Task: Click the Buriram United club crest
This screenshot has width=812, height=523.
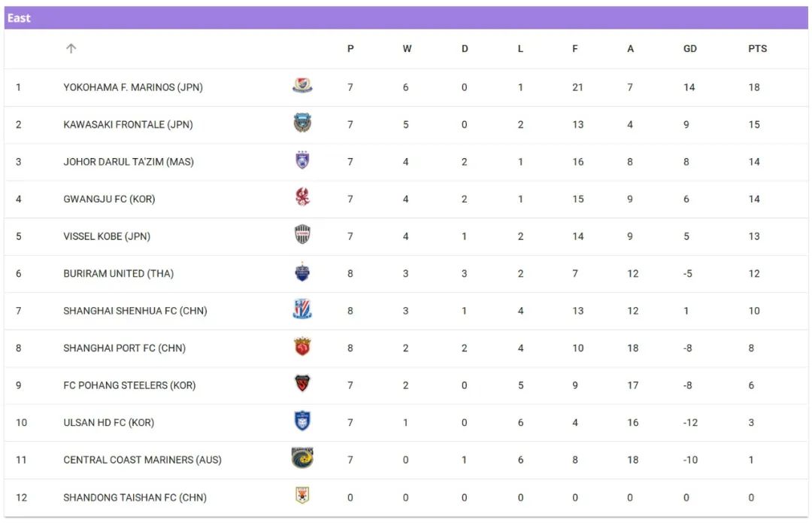Action: (302, 273)
